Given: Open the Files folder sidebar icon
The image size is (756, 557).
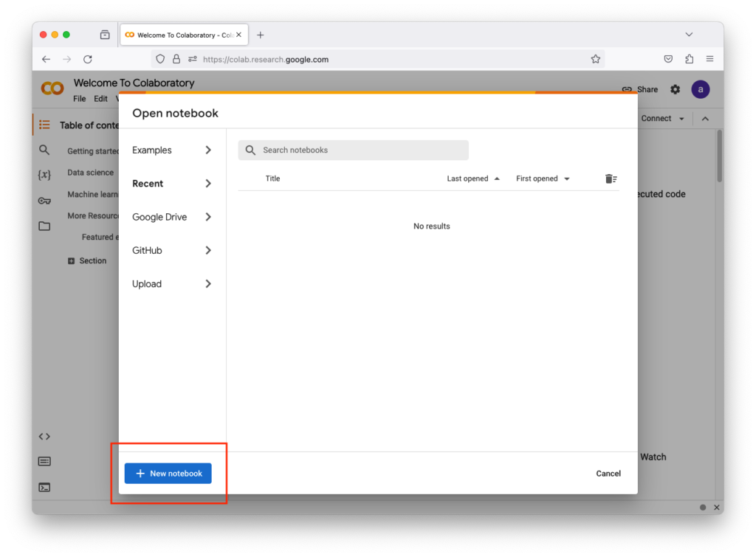Looking at the screenshot, I should 44,226.
